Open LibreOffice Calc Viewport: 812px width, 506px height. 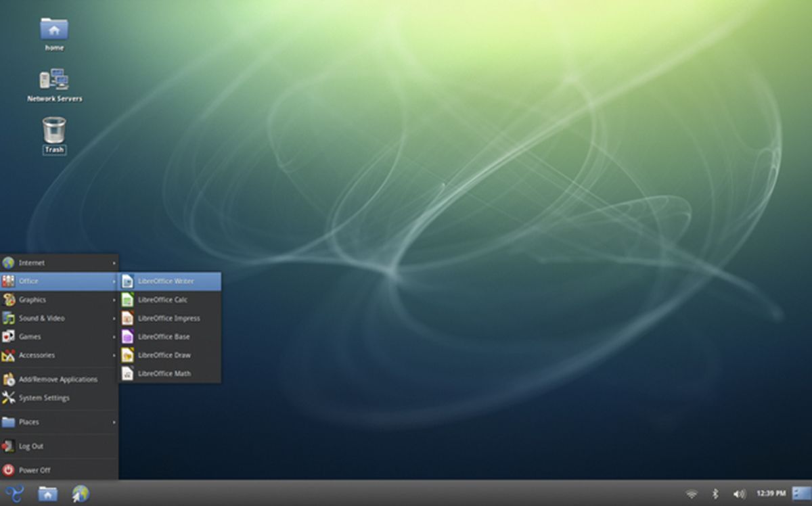165,300
